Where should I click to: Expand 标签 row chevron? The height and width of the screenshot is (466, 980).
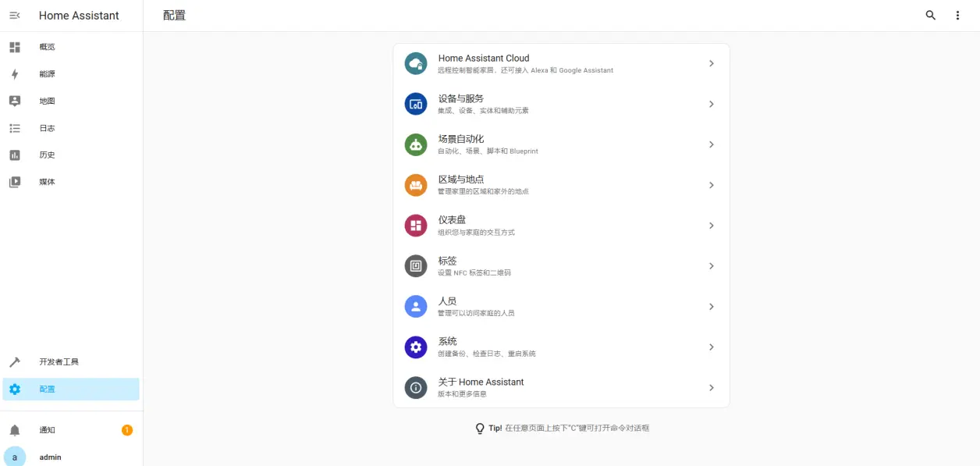(x=712, y=266)
